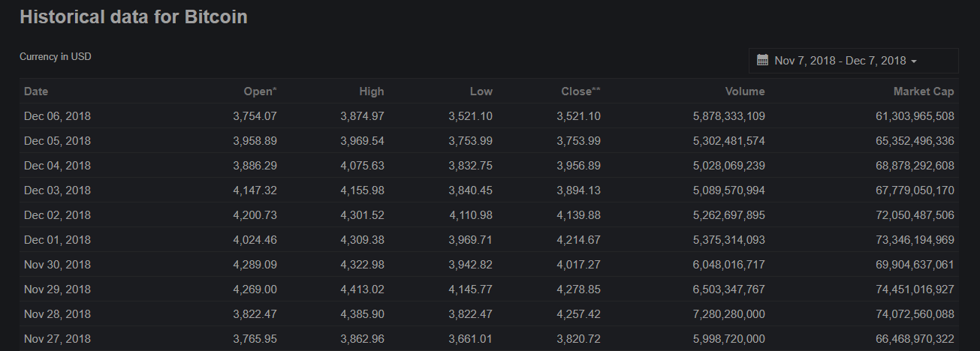
Task: Click the Open* column header
Action: 260,91
